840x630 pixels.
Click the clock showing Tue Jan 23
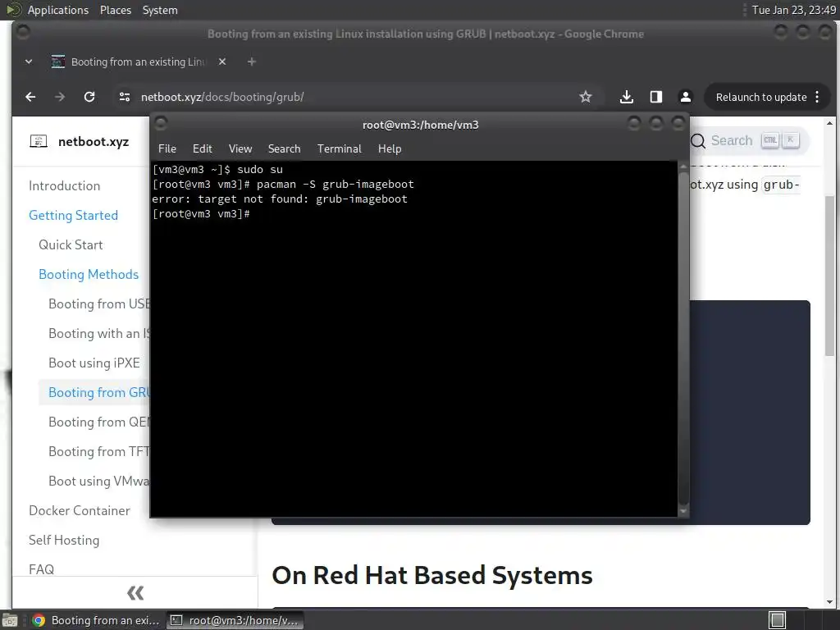pos(793,10)
